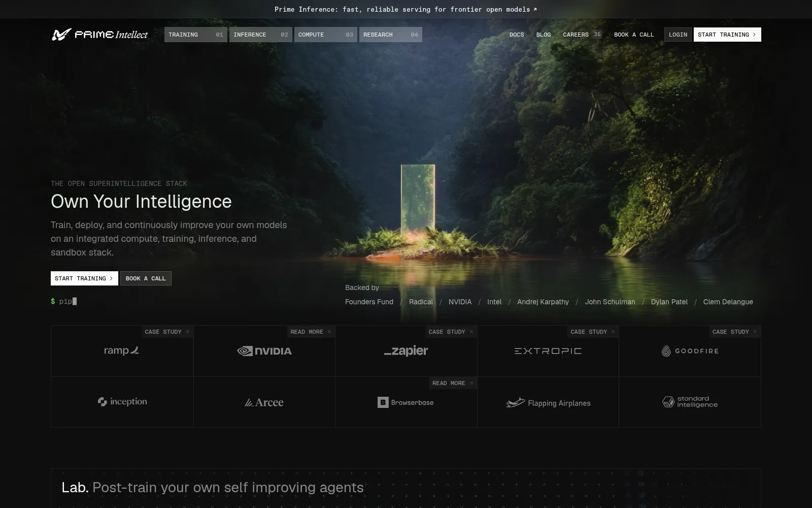The width and height of the screenshot is (812, 508).
Task: Open the ramp Case Study link
Action: point(167,332)
